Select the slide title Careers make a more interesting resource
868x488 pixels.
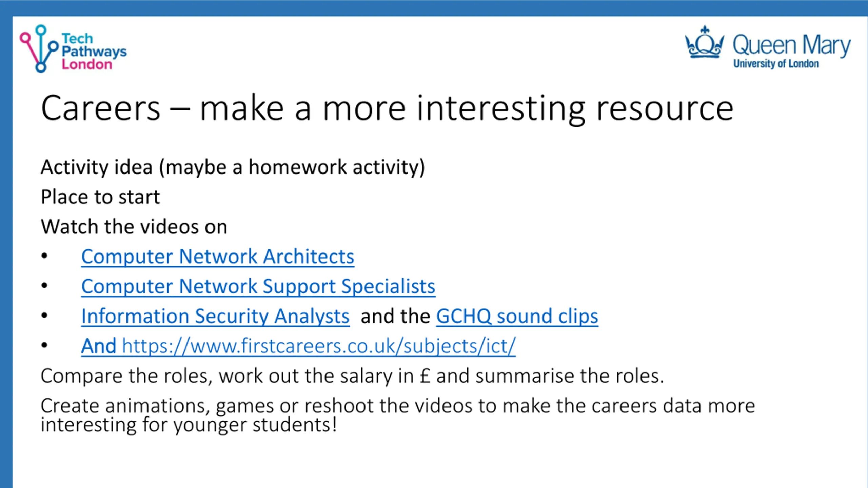387,108
